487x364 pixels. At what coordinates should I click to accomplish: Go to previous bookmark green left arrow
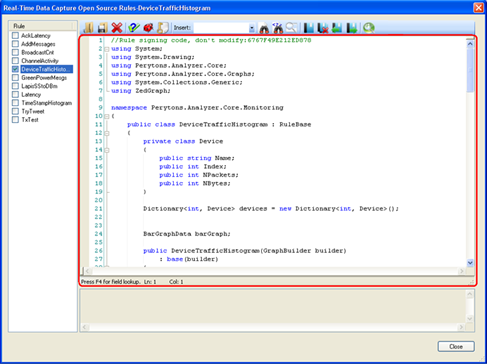337,28
